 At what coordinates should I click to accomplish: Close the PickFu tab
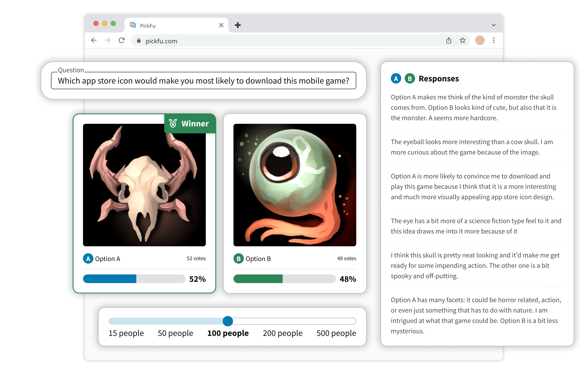pos(221,25)
